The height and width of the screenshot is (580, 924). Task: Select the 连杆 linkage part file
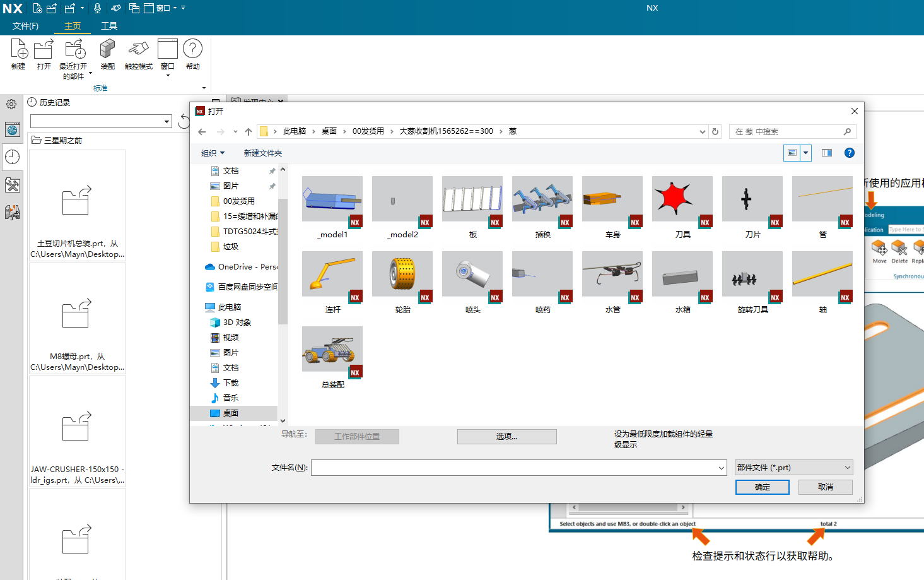[332, 282]
